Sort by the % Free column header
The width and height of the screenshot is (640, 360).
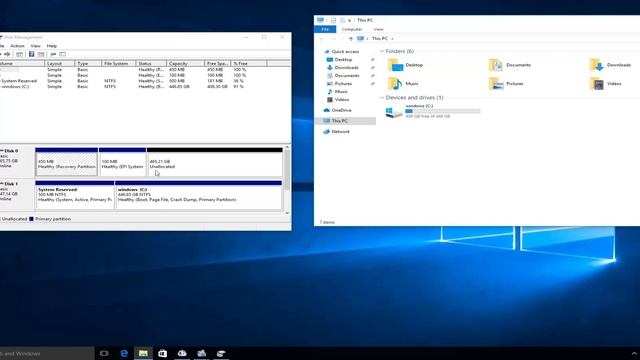[x=249, y=64]
